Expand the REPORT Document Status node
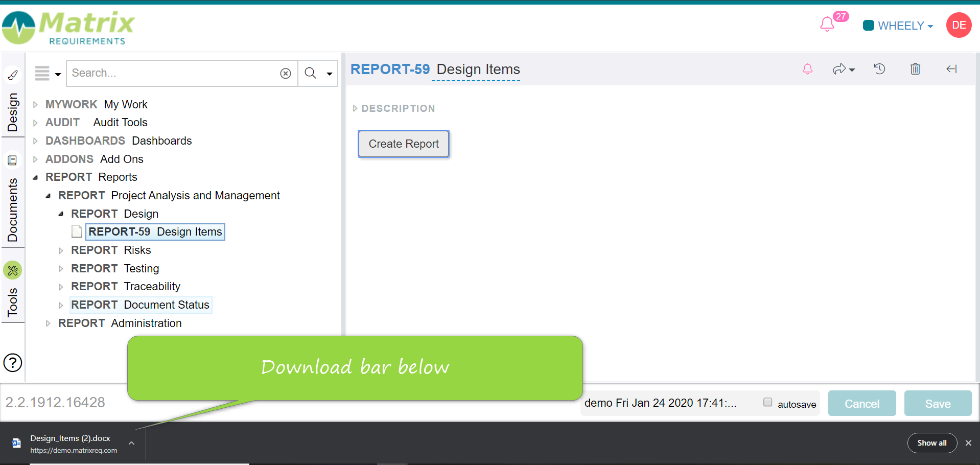This screenshot has height=465, width=980. [x=61, y=305]
